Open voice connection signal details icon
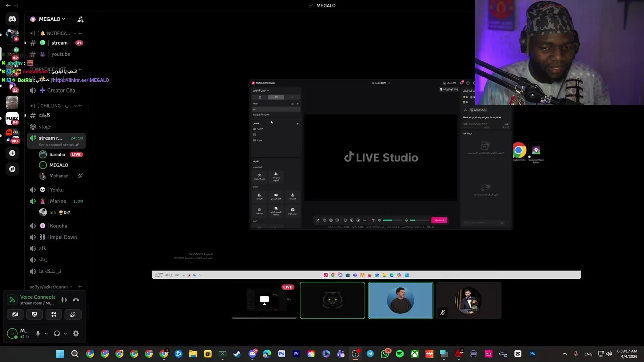Viewport: 644px width, 362px height. point(12,300)
